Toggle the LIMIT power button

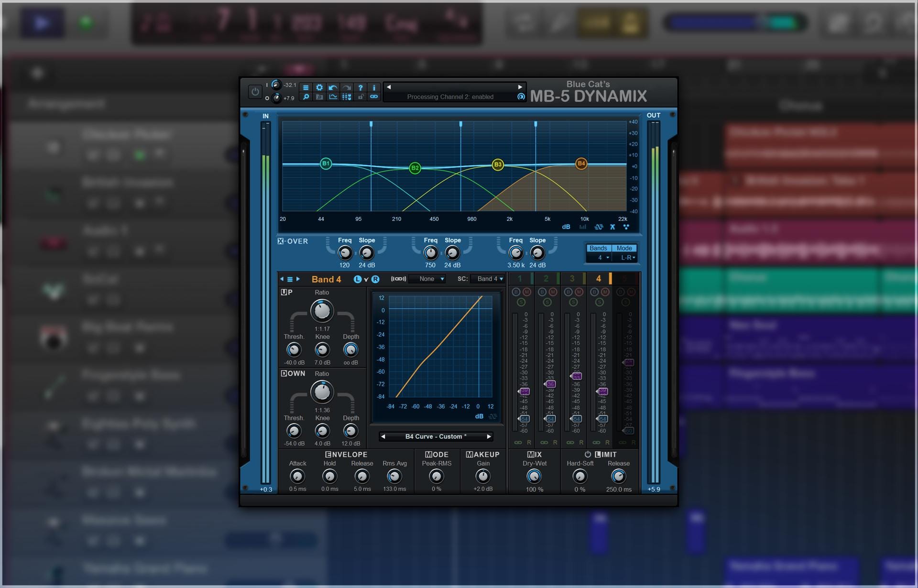(588, 455)
